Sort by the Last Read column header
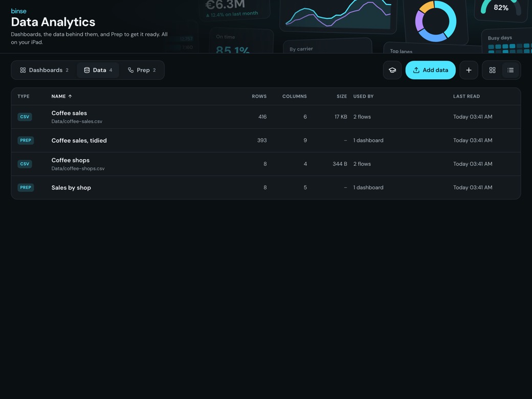The width and height of the screenshot is (532, 399). tap(466, 96)
